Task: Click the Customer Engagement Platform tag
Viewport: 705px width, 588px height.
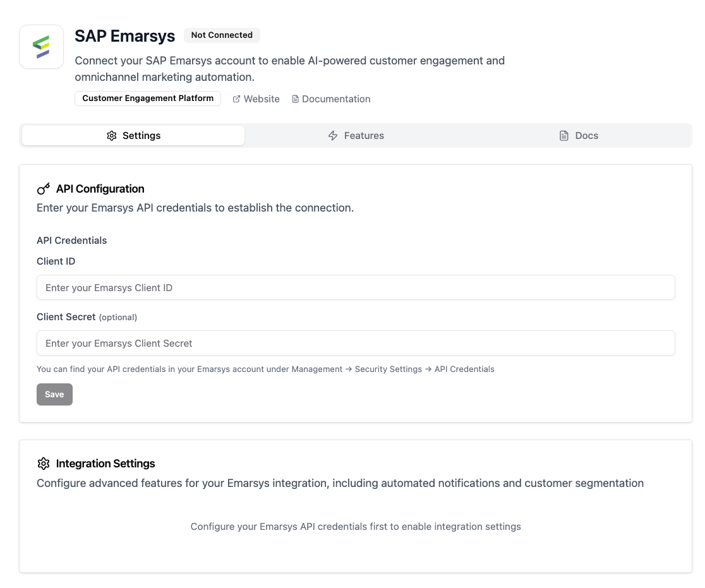Action: [148, 99]
